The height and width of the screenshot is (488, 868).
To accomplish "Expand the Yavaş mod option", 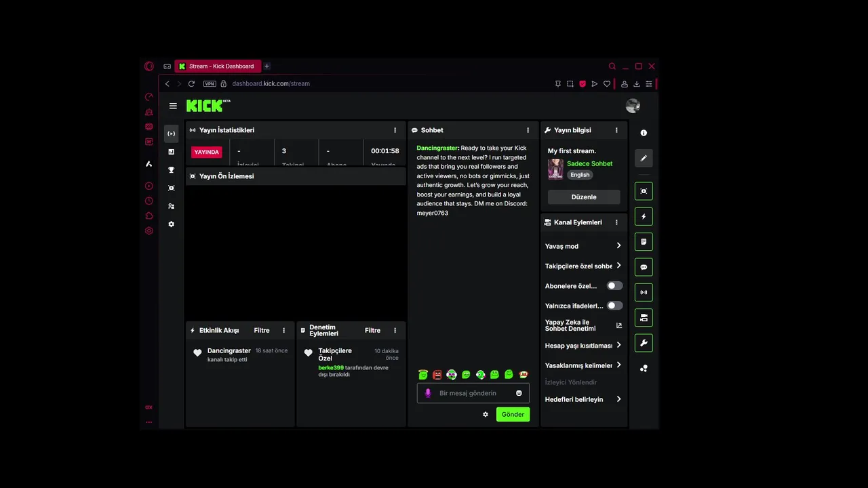I will point(583,246).
